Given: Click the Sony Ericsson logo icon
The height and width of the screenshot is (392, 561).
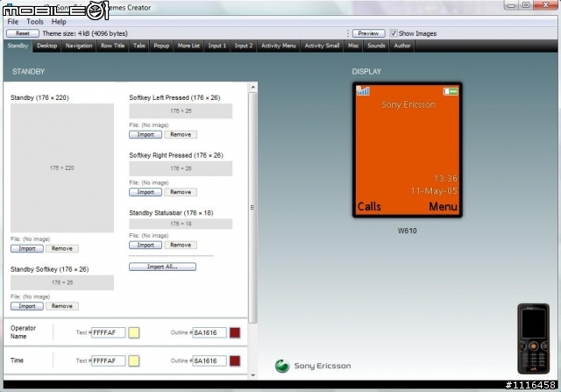Looking at the screenshot, I should tap(282, 366).
